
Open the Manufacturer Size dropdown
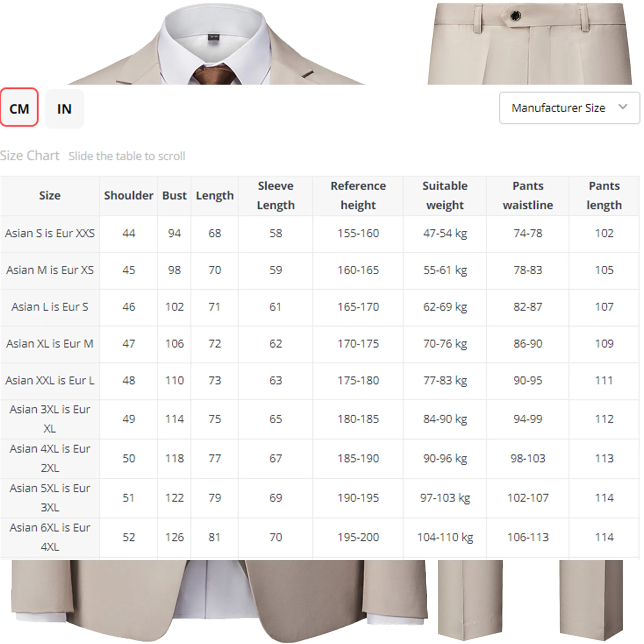pos(563,108)
